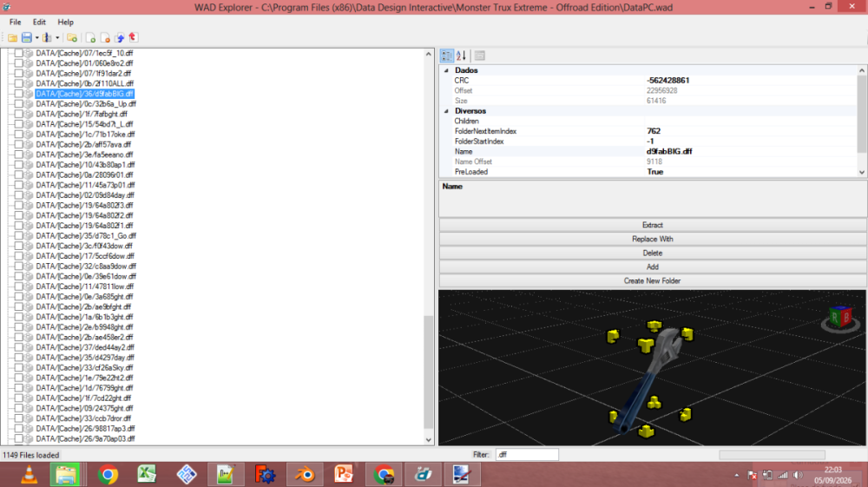This screenshot has width=868, height=487.
Task: Collapse the Diversos property category
Action: pos(446,111)
